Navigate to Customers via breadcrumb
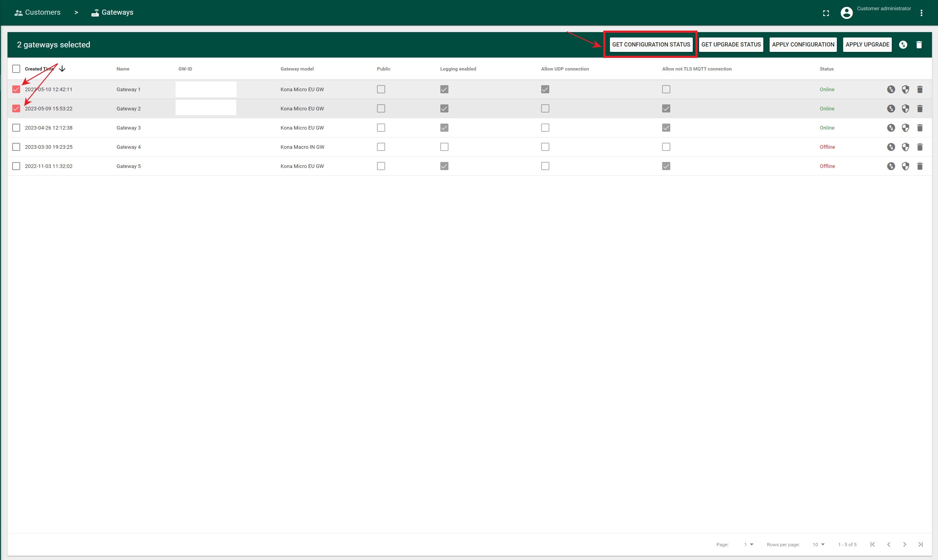This screenshot has height=560, width=938. [x=42, y=12]
